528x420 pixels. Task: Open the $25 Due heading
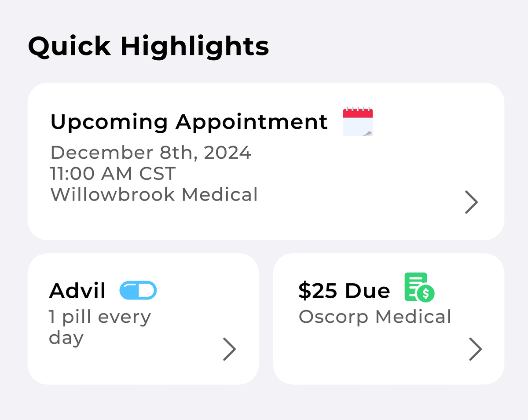(344, 291)
